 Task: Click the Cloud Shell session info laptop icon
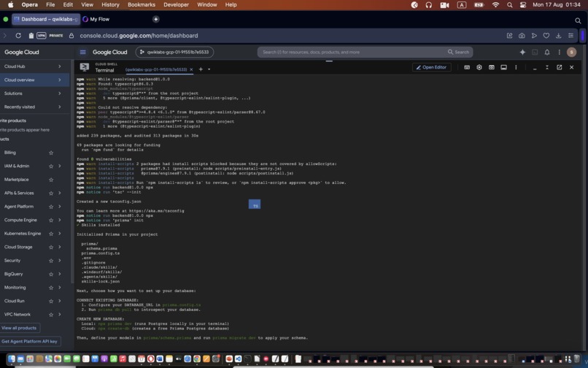pyautogui.click(x=503, y=67)
